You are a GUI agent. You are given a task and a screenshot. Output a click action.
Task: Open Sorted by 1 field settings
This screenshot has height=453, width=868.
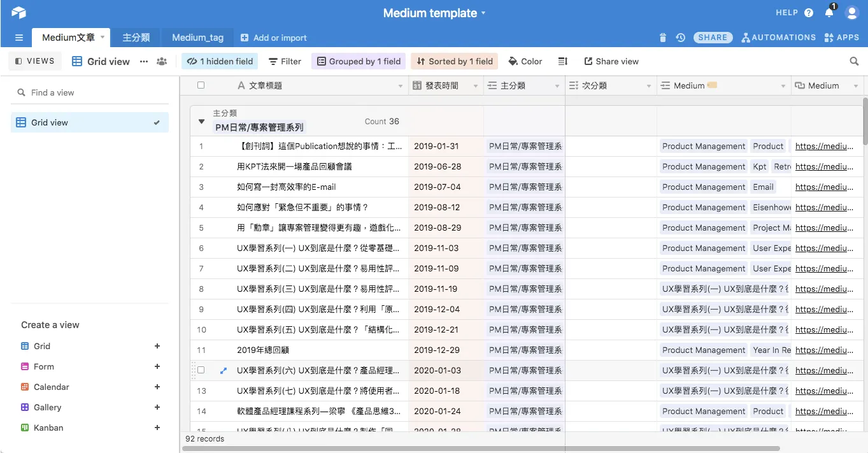click(x=454, y=61)
